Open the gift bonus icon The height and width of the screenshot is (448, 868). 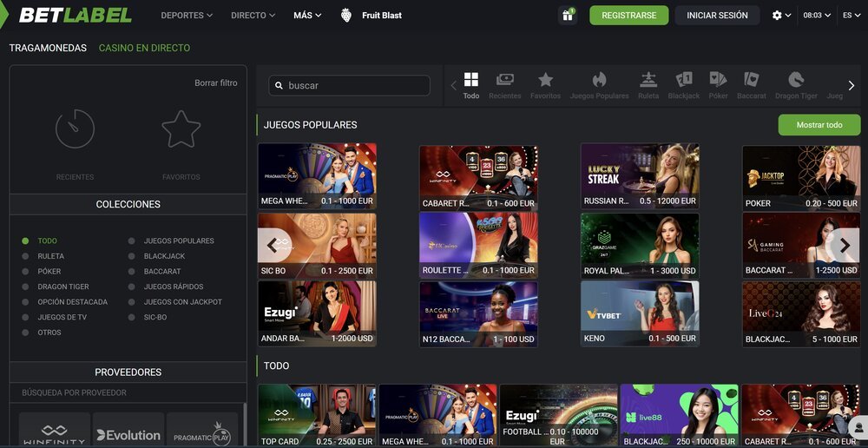point(568,16)
